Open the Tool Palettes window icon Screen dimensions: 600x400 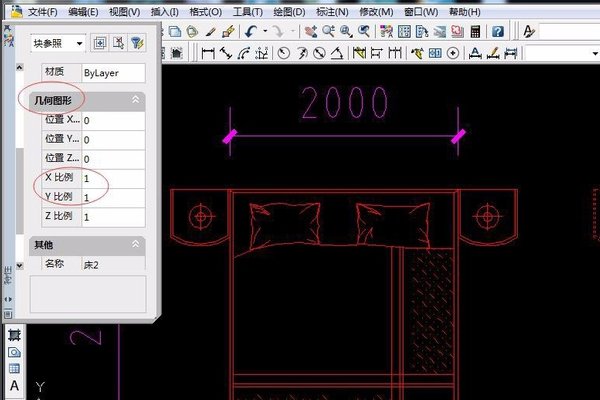click(x=422, y=31)
